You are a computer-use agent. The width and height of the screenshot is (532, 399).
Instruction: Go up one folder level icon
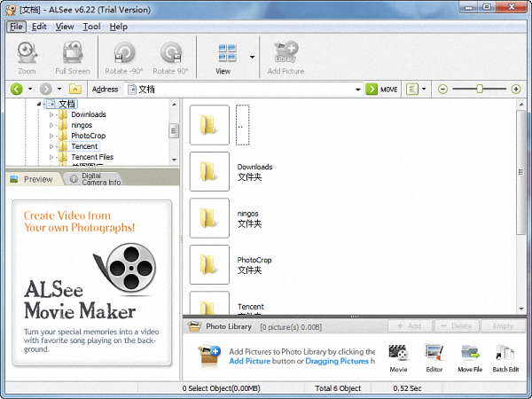click(x=75, y=90)
